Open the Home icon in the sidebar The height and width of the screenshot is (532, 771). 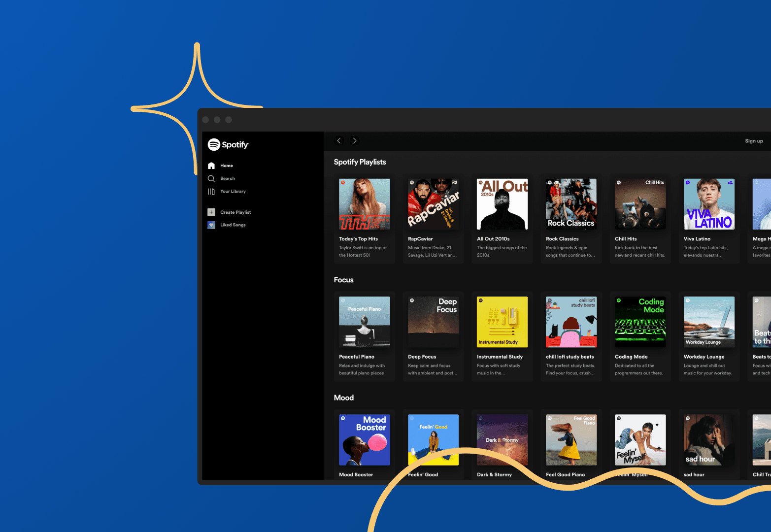tap(211, 166)
